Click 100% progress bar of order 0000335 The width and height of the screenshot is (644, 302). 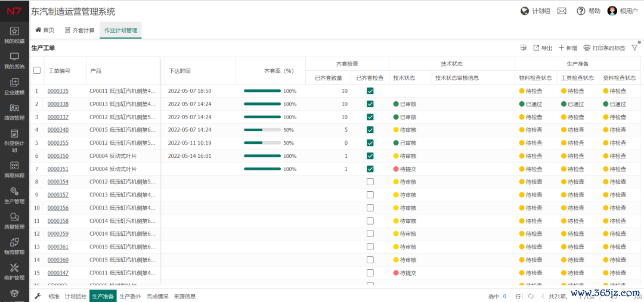(262, 91)
